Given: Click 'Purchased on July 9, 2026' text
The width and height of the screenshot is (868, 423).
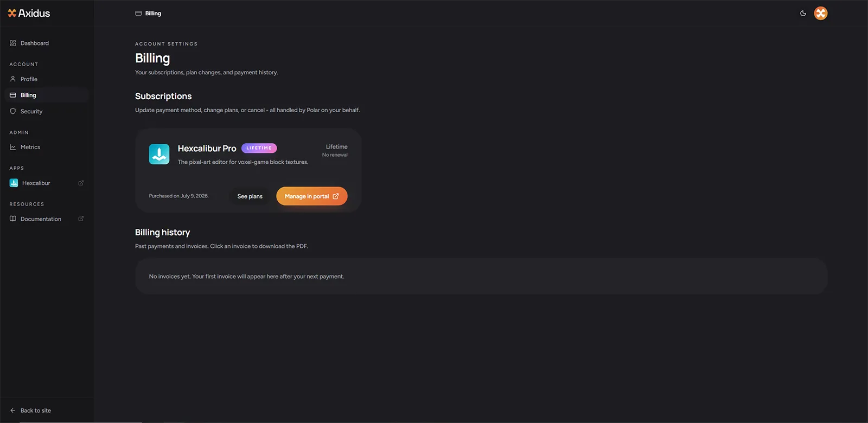Looking at the screenshot, I should (179, 196).
